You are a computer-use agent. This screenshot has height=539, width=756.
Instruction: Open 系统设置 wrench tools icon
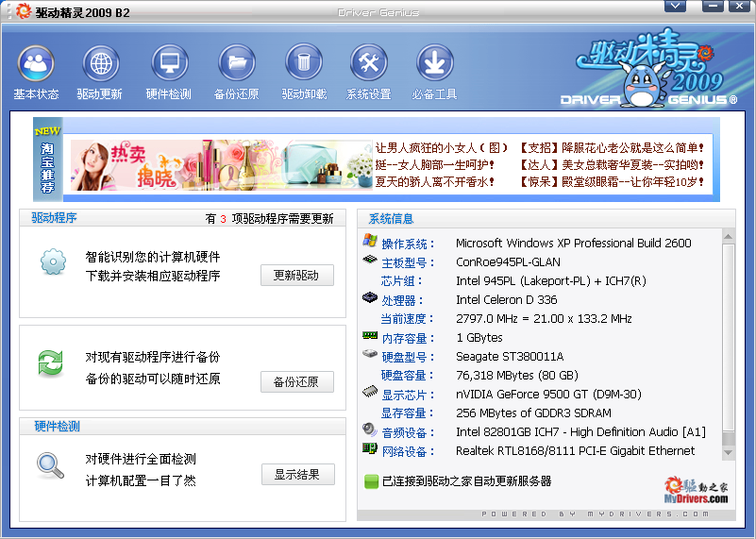[368, 64]
